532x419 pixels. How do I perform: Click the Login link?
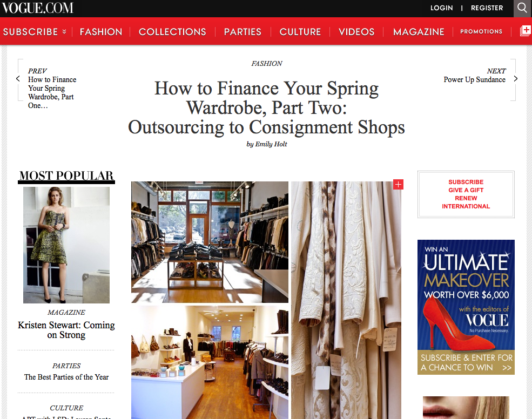point(441,8)
